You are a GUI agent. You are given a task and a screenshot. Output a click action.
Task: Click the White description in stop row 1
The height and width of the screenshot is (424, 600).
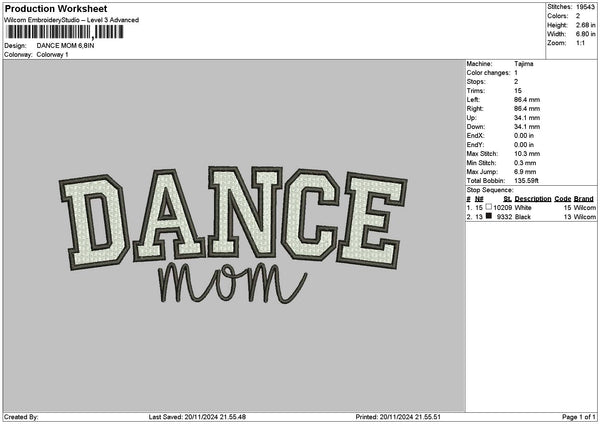(x=523, y=208)
